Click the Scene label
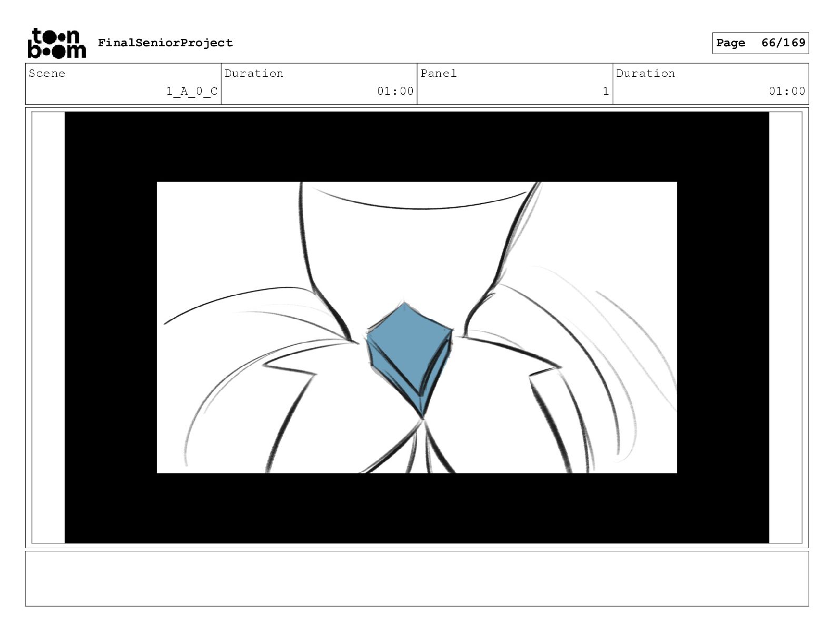The height and width of the screenshot is (644, 834). pos(47,73)
